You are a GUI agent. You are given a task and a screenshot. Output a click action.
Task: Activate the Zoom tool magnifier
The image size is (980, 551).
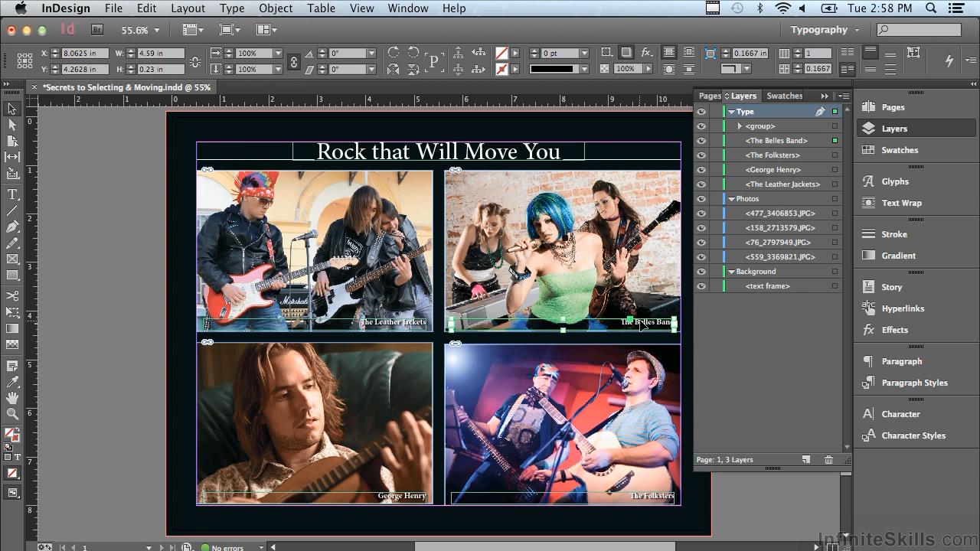coord(12,414)
